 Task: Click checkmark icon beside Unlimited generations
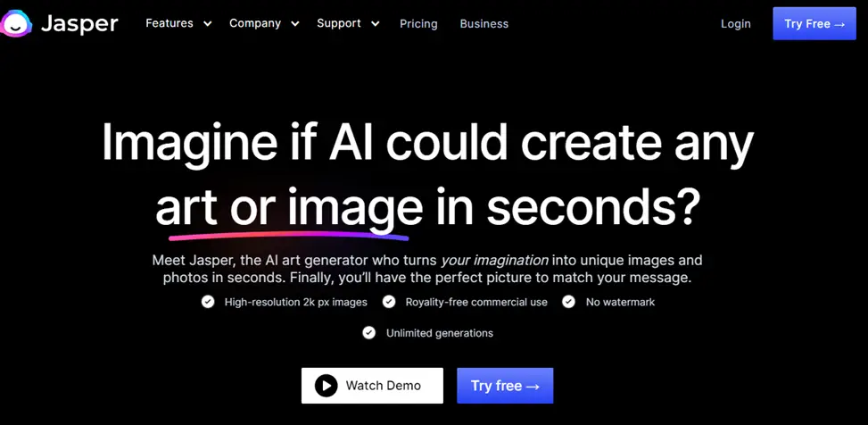point(368,333)
